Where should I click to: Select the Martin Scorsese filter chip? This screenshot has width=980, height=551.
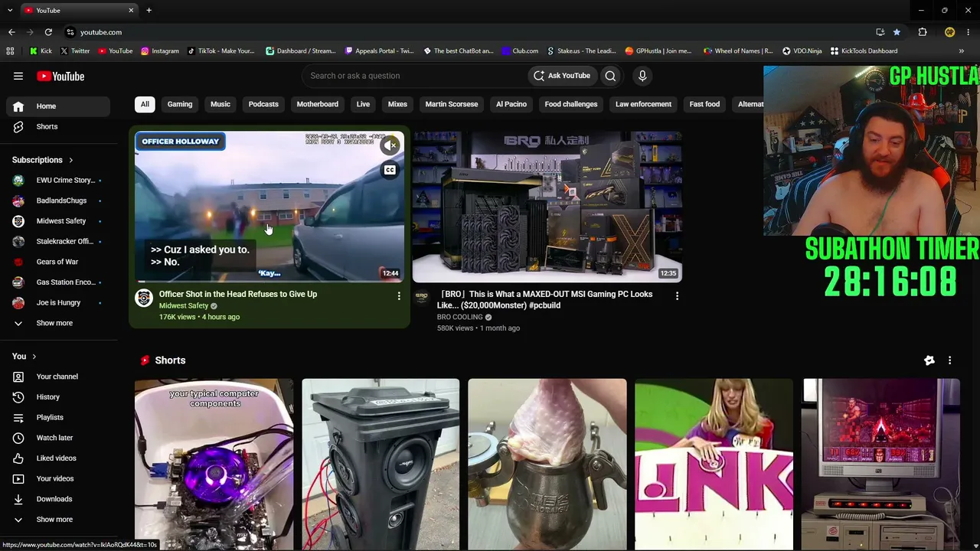[452, 104]
